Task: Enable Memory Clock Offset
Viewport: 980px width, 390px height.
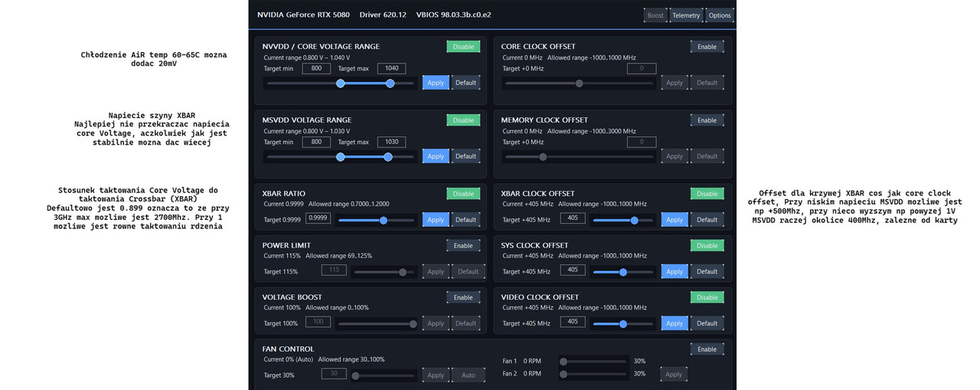Action: point(707,120)
